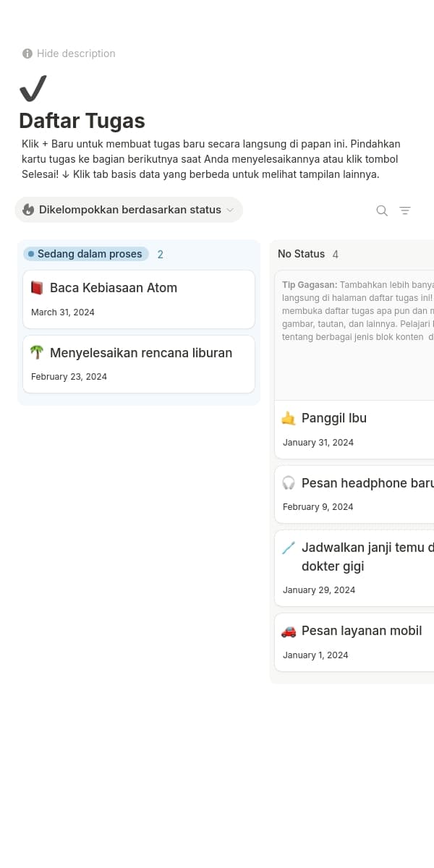Toggle Hide description at the top
This screenshot has height=868, width=434.
click(x=75, y=54)
